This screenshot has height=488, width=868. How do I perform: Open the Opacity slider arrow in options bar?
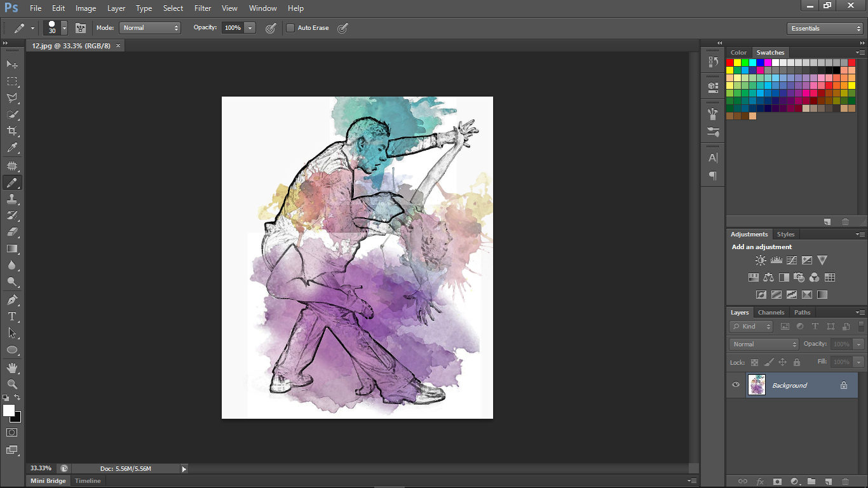tap(250, 28)
